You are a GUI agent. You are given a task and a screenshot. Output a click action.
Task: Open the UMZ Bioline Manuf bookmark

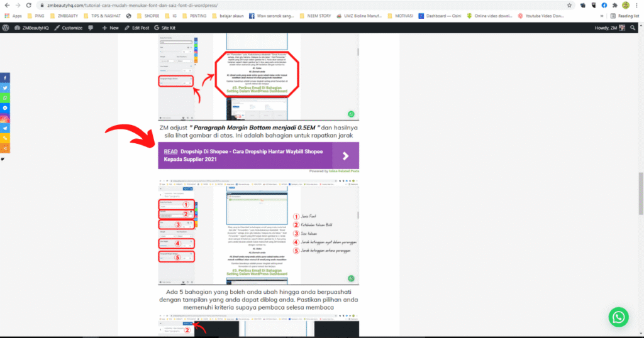(359, 16)
